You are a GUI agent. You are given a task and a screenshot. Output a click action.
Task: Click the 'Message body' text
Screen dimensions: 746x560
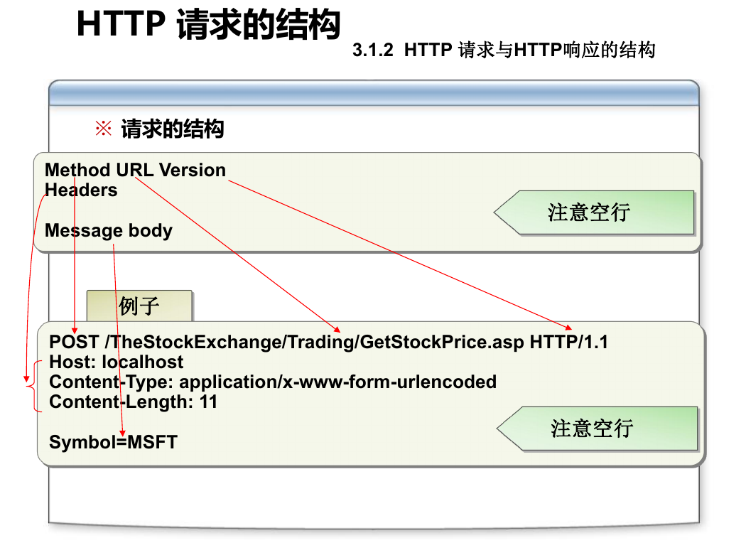tap(109, 230)
